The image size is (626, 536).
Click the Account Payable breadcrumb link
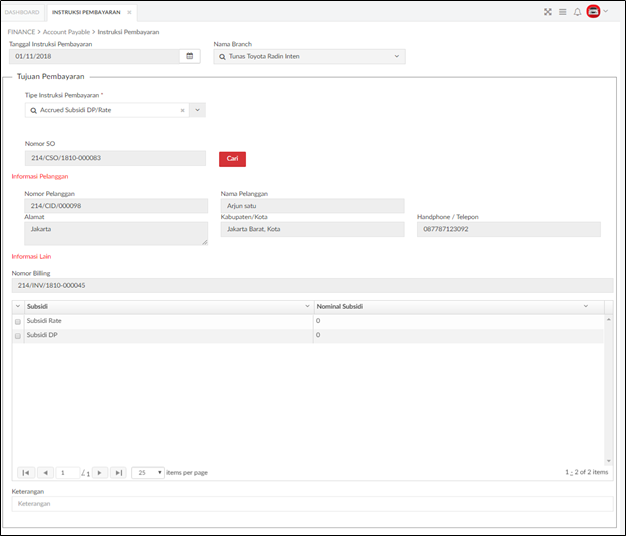coord(66,32)
